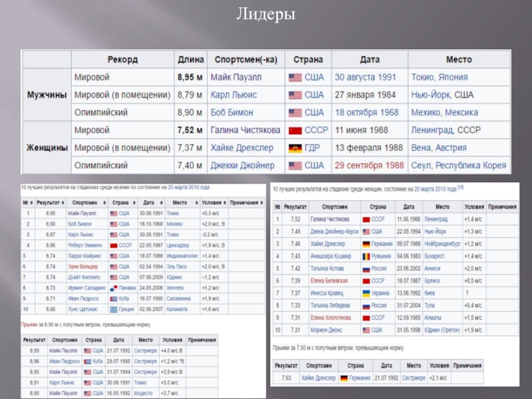This screenshot has width=532, height=399.
Task: Click the 8,95 м world record length cell
Action: coord(190,77)
